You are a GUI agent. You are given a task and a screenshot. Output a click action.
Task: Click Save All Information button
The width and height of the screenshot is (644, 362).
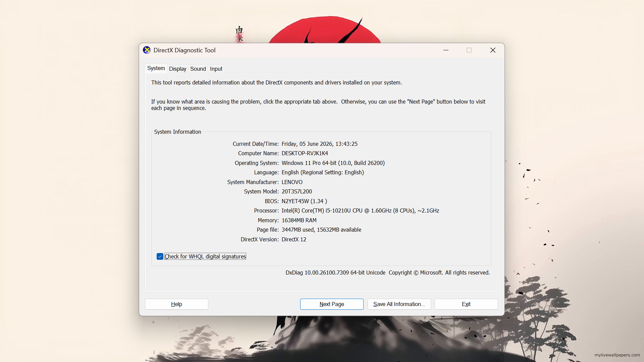pyautogui.click(x=399, y=304)
